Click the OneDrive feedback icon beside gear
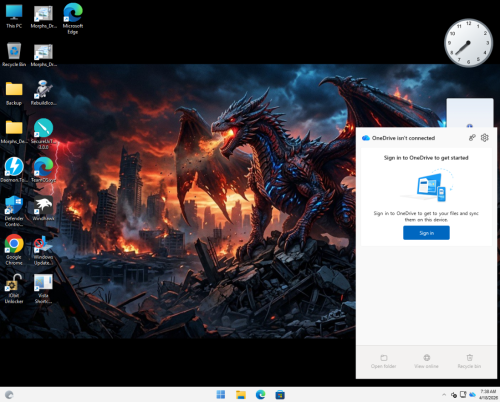The width and height of the screenshot is (500, 402). coord(472,138)
